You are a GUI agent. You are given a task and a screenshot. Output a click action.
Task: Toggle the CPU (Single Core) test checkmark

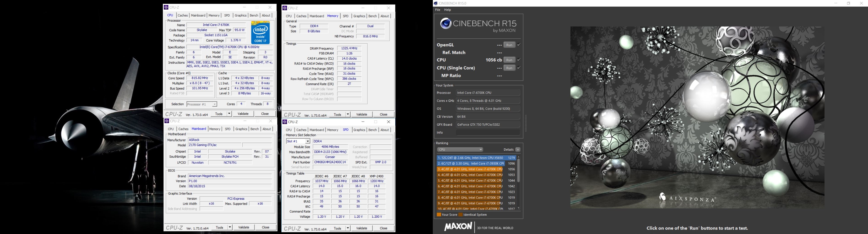pos(519,68)
